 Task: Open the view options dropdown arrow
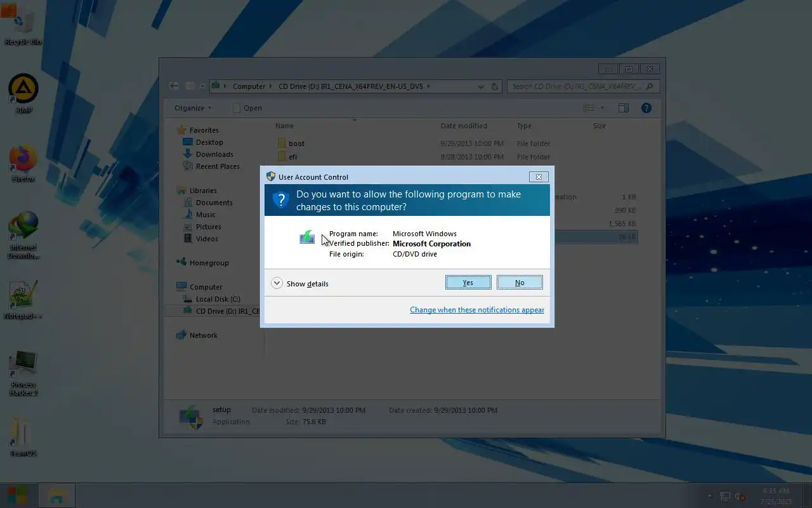pyautogui.click(x=603, y=108)
